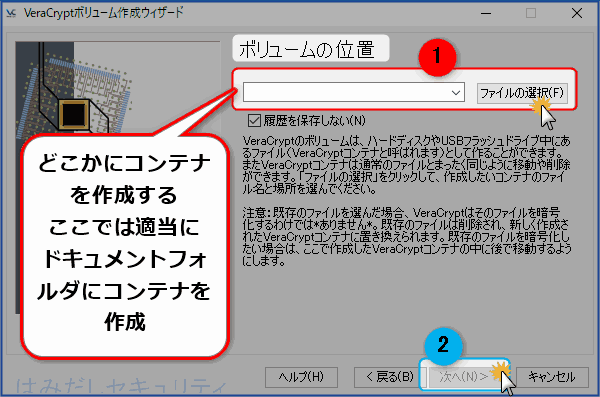This screenshot has height=397, width=600.
Task: Click the ヘルプ(H) button
Action: [301, 377]
